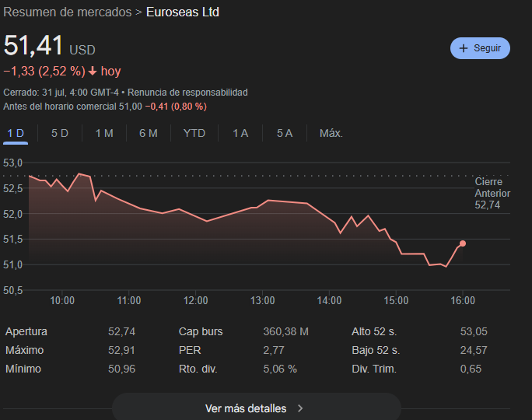Viewport: 532px width, 420px height.
Task: Click the Cierre Anterior 52,74 label
Action: [492, 194]
